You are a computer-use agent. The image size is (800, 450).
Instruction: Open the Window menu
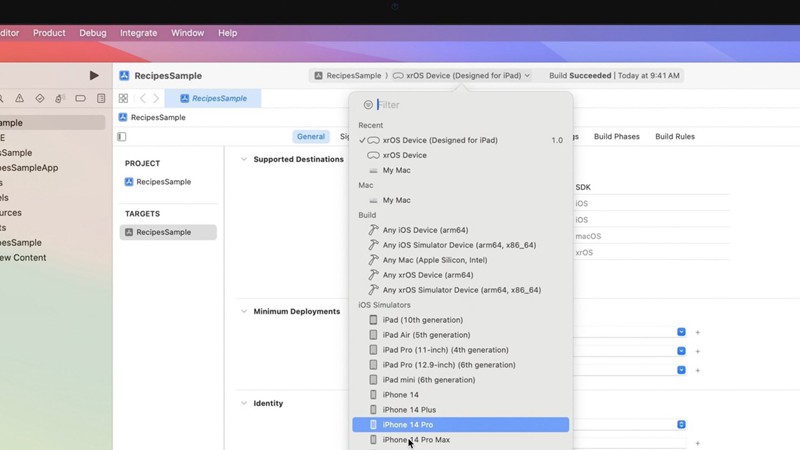point(187,33)
